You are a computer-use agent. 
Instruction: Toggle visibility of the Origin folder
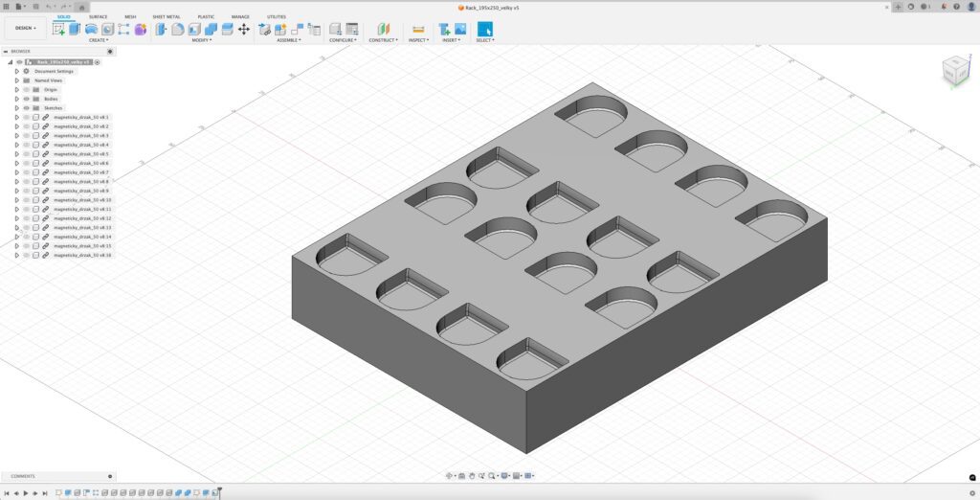pos(26,89)
